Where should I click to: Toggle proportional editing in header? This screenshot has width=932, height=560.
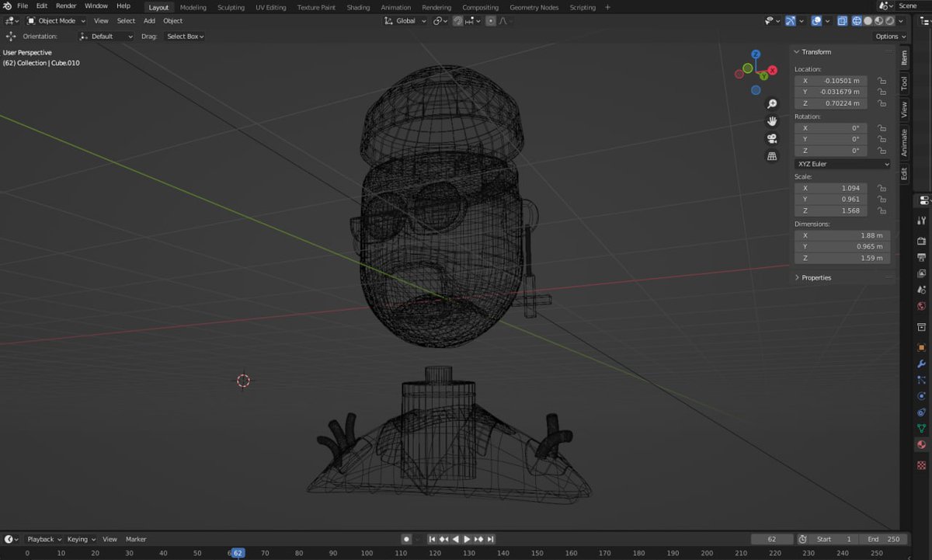pos(491,21)
